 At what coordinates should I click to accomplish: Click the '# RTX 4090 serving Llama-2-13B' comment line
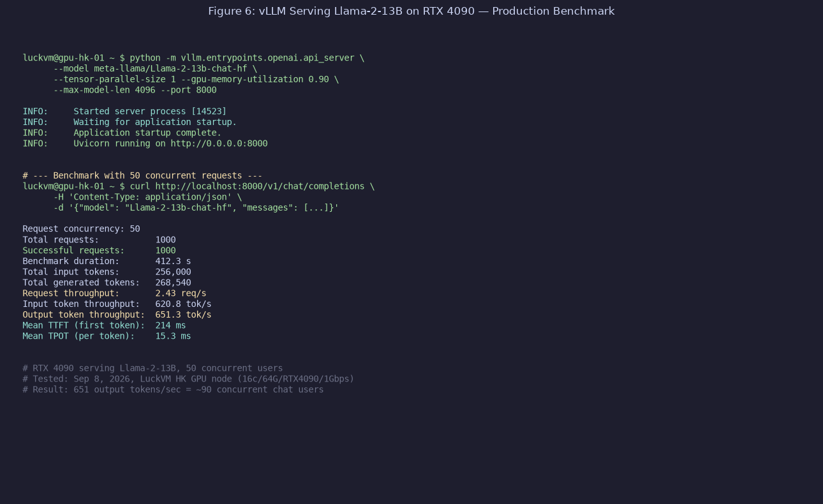pos(152,369)
